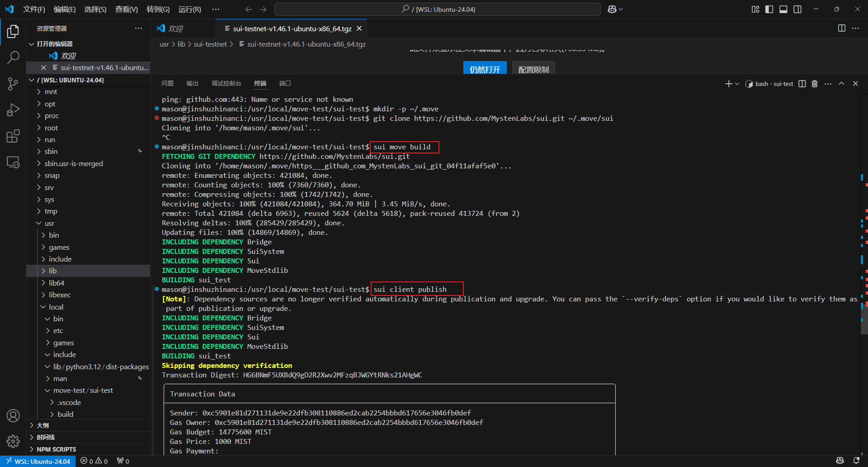The height and width of the screenshot is (467, 868).
Task: Open terminal panel more actions ellipsis
Action: [x=828, y=84]
